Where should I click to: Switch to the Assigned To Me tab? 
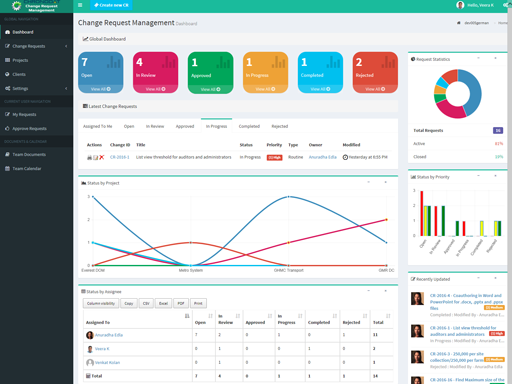point(98,126)
